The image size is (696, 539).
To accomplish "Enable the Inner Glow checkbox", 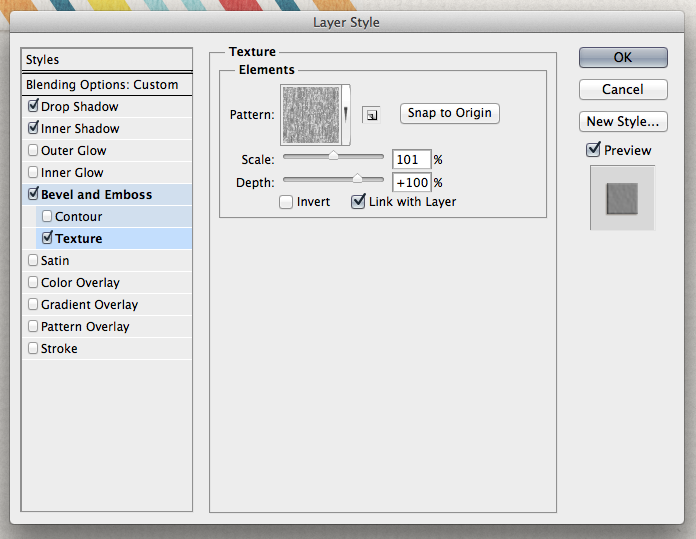I will (x=33, y=172).
